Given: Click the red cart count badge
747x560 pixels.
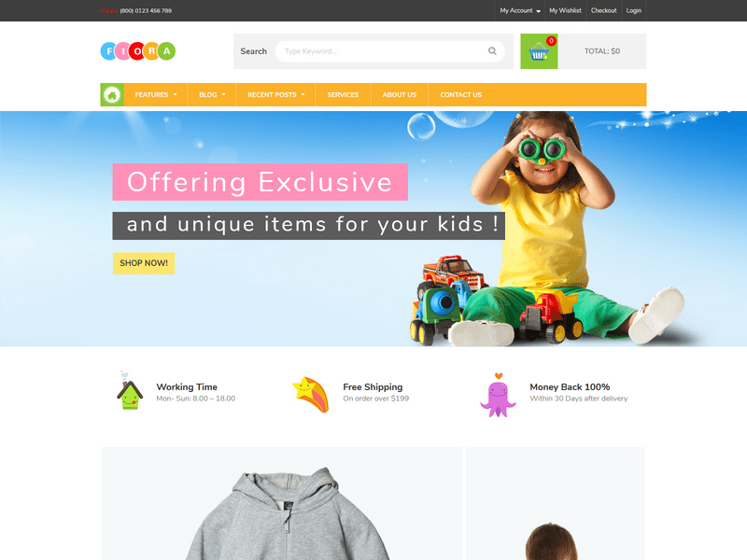Looking at the screenshot, I should click(x=551, y=40).
